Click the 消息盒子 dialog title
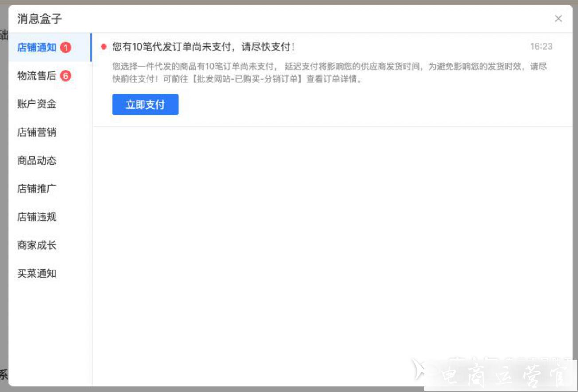Image resolution: width=578 pixels, height=392 pixels. pyautogui.click(x=39, y=19)
